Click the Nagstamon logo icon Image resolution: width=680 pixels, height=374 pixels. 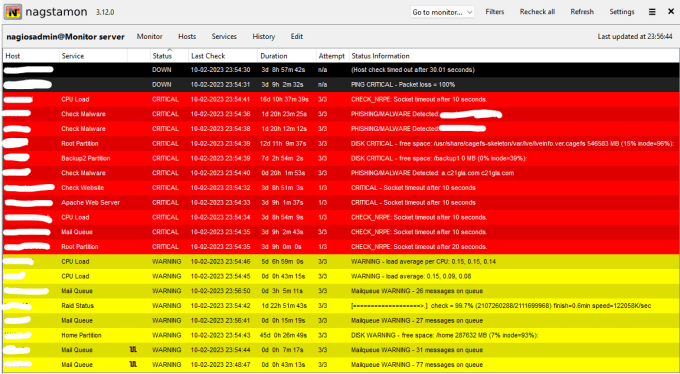(13, 12)
